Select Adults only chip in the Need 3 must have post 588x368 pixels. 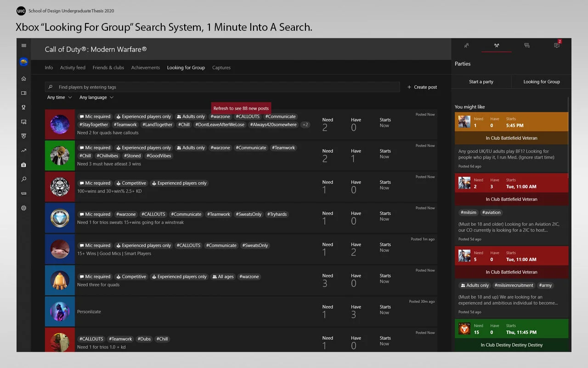pyautogui.click(x=191, y=148)
